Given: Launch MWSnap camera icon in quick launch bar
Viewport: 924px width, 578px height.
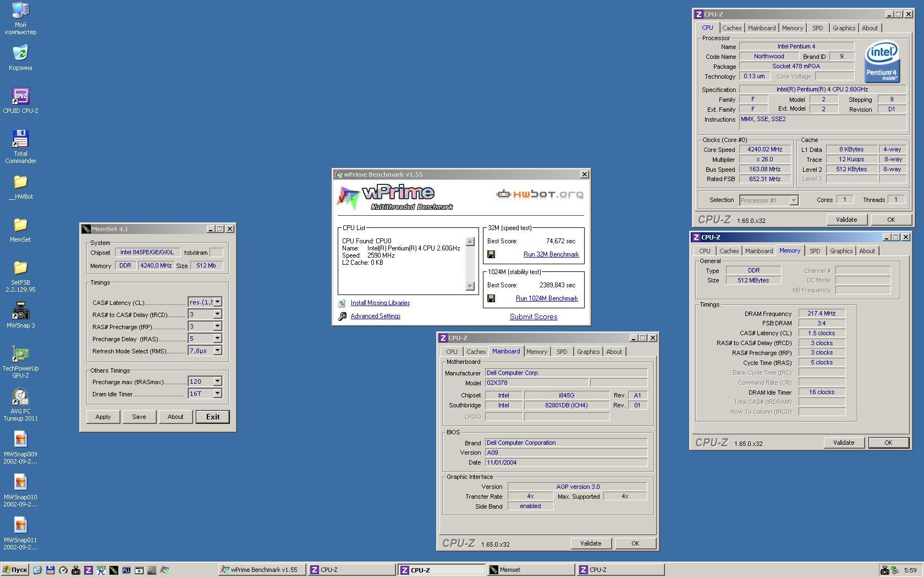Looking at the screenshot, I should 75,570.
